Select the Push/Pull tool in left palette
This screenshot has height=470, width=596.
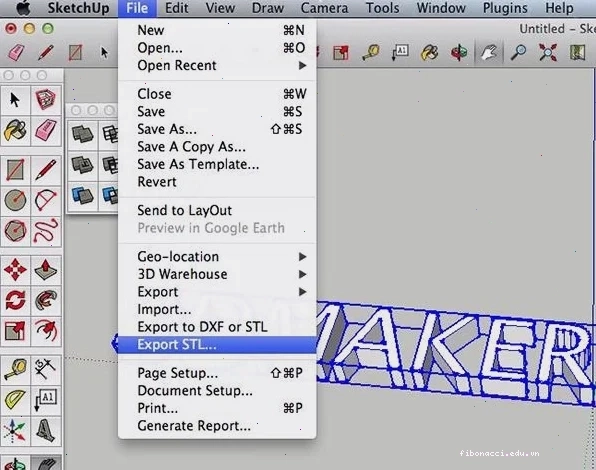tap(46, 270)
